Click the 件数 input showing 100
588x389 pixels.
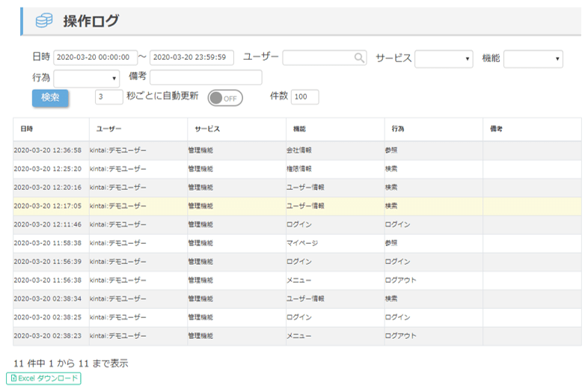pos(304,97)
